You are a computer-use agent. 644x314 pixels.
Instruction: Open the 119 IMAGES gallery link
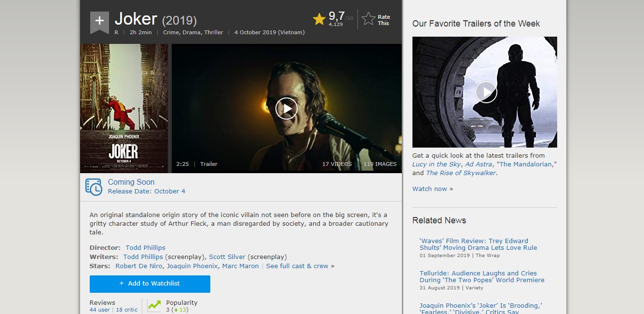coord(380,164)
